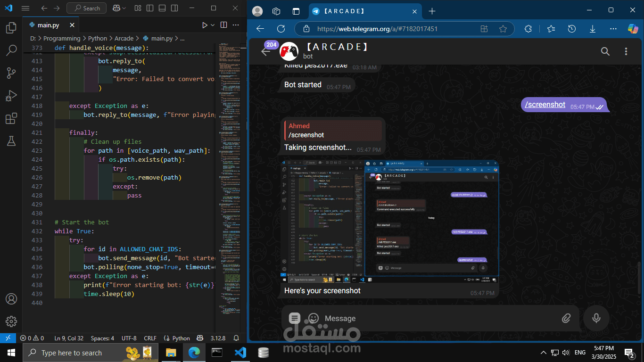The height and width of the screenshot is (362, 644).
Task: Open Edge Workspaces
Action: coord(277,11)
